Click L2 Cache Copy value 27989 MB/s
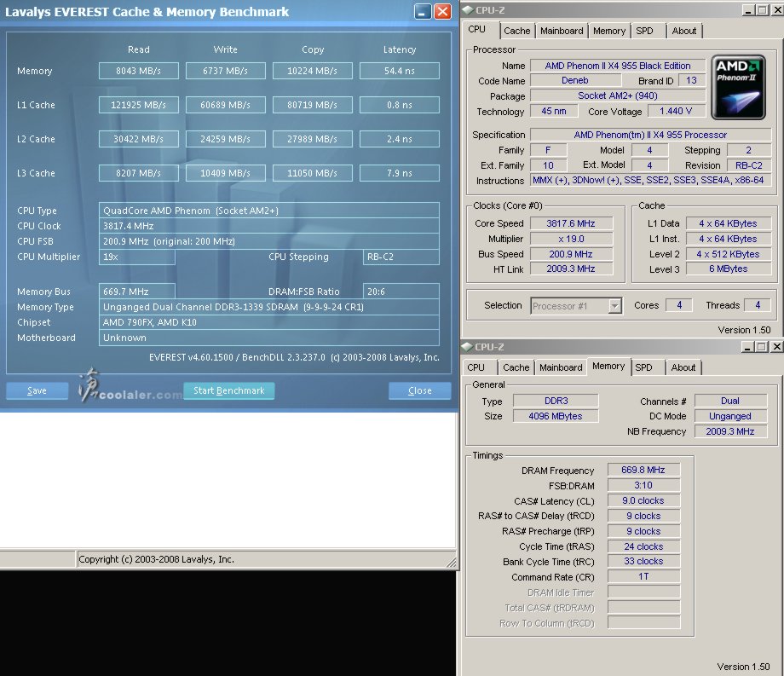This screenshot has width=784, height=676. [313, 139]
